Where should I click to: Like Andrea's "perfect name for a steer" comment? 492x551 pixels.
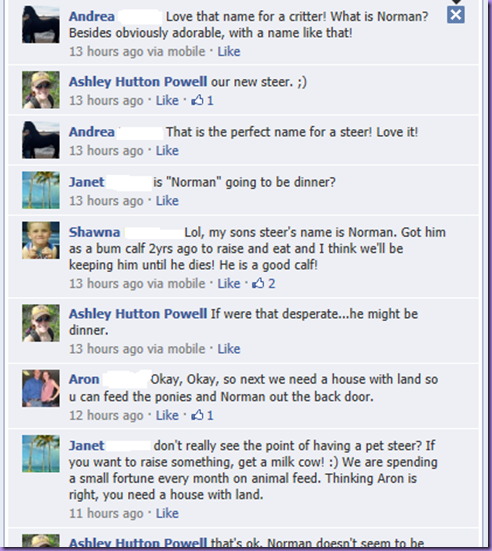(167, 151)
